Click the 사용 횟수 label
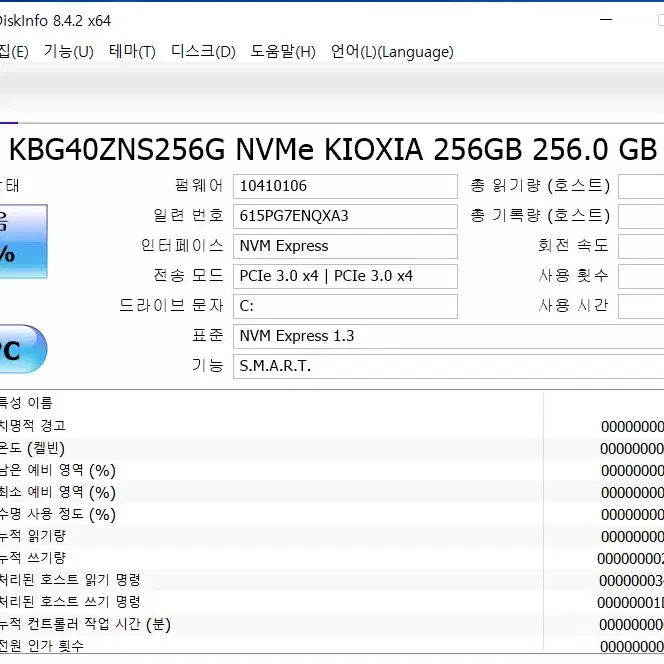This screenshot has height=664, width=664. click(x=573, y=275)
